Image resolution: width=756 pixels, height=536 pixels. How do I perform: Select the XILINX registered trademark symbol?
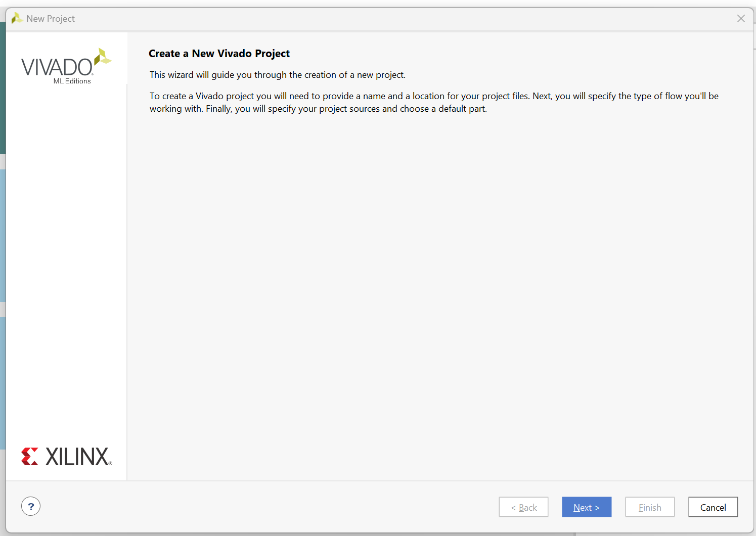111,463
